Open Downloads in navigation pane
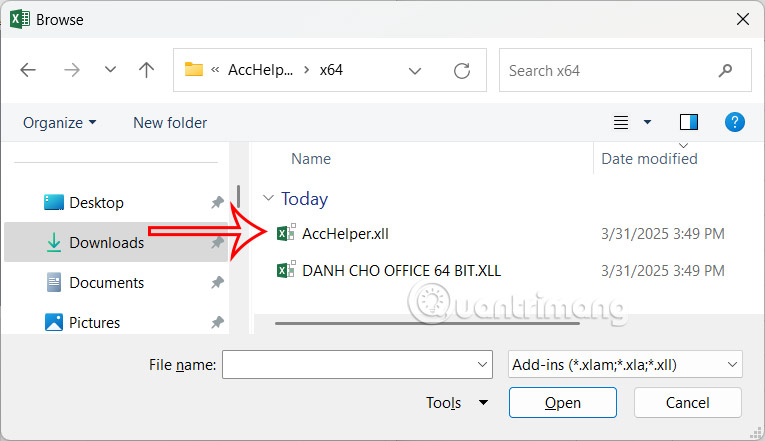 [106, 242]
